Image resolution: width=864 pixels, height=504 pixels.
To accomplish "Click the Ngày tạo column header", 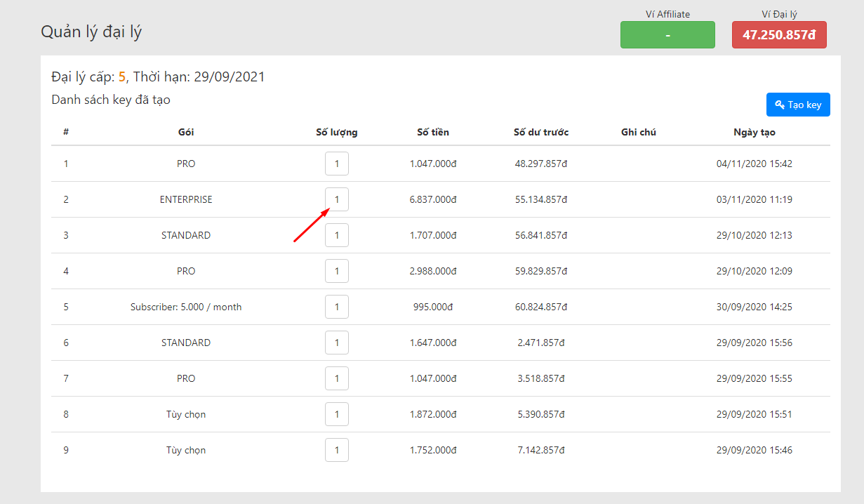I will point(755,132).
